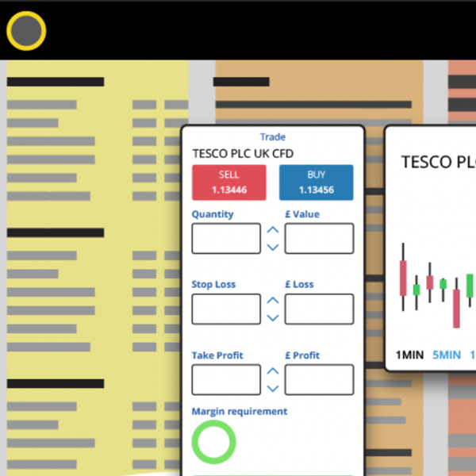Click the yellow circle logo icon
This screenshot has height=476, width=476.
coord(26,31)
